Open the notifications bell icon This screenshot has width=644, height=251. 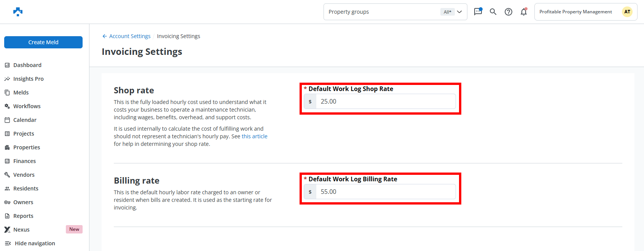pyautogui.click(x=524, y=12)
